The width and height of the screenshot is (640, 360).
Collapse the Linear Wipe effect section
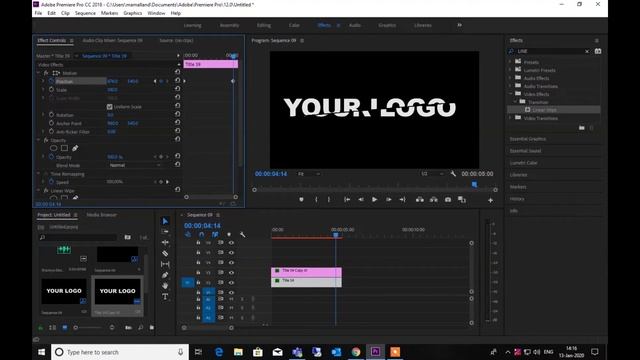[x=39, y=191]
